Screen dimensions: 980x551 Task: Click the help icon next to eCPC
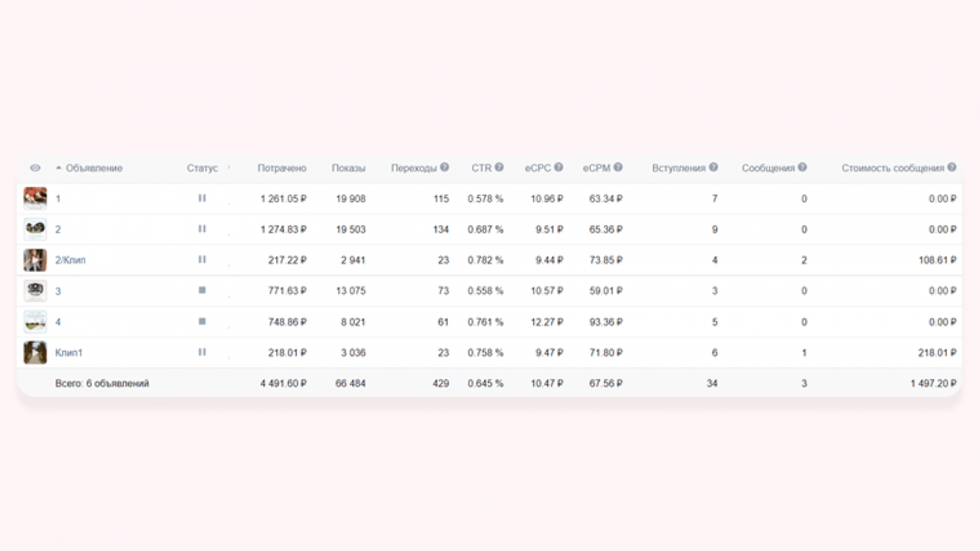559,167
